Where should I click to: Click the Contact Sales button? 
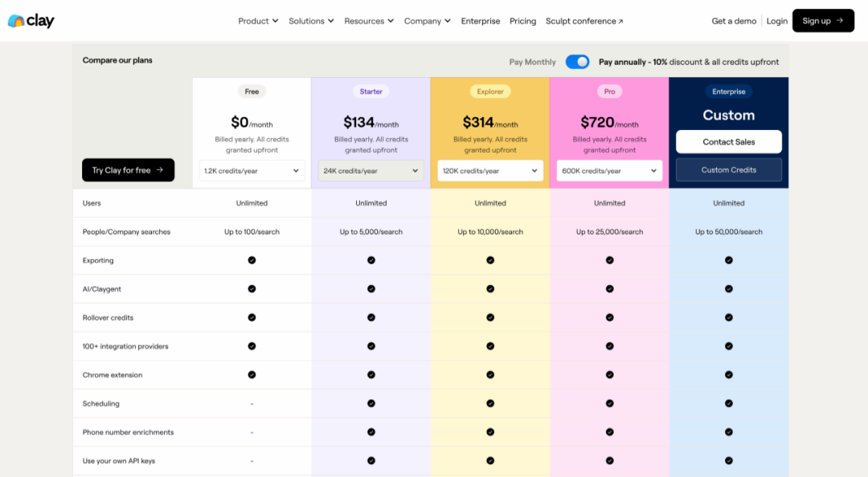[728, 142]
